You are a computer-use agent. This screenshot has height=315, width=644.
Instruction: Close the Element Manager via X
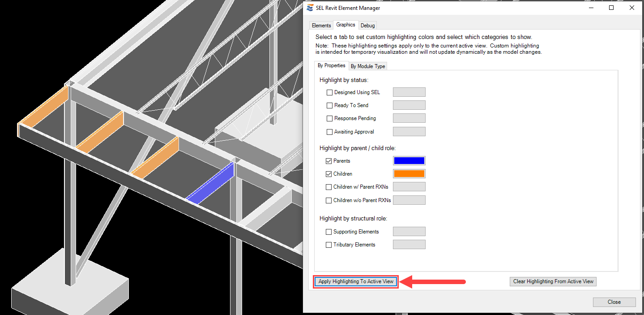(632, 8)
